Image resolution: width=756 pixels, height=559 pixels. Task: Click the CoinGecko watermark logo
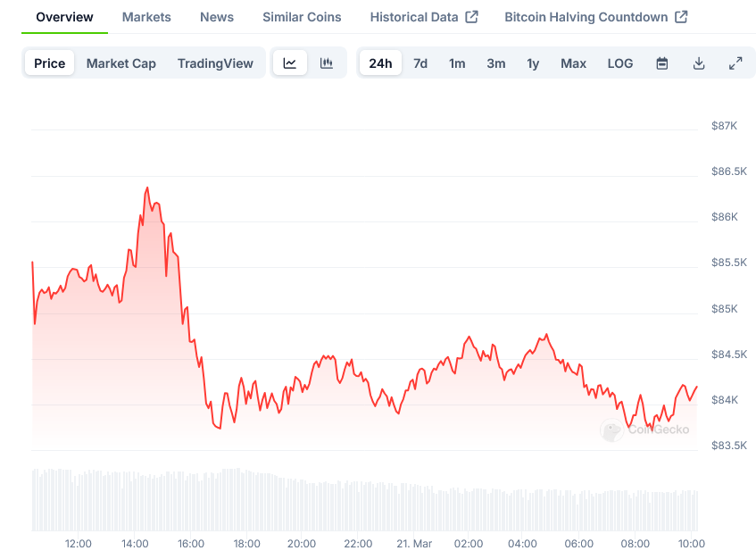[x=644, y=430]
